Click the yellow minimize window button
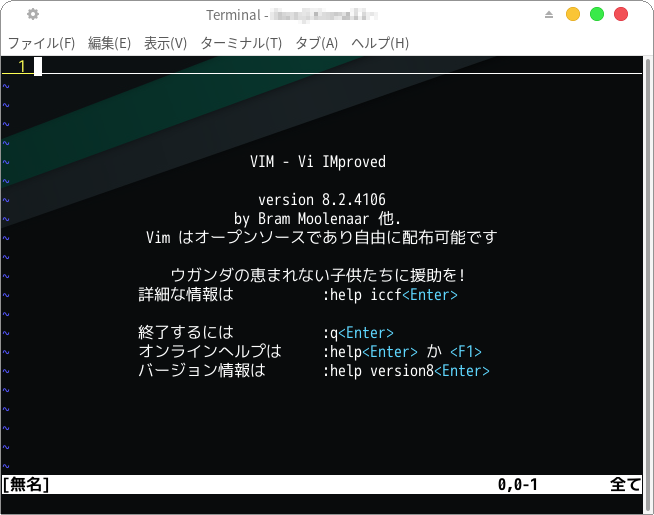654x515 pixels. pyautogui.click(x=573, y=14)
